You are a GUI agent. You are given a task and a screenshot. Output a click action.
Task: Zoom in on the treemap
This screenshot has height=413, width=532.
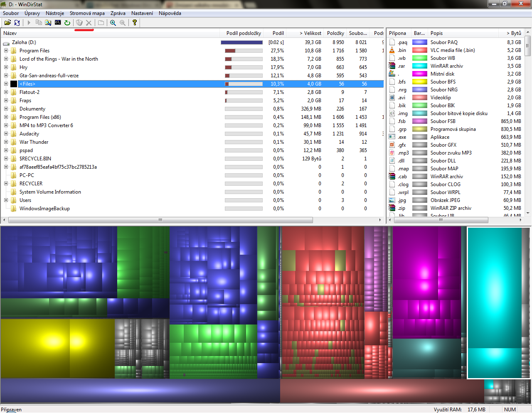click(113, 23)
